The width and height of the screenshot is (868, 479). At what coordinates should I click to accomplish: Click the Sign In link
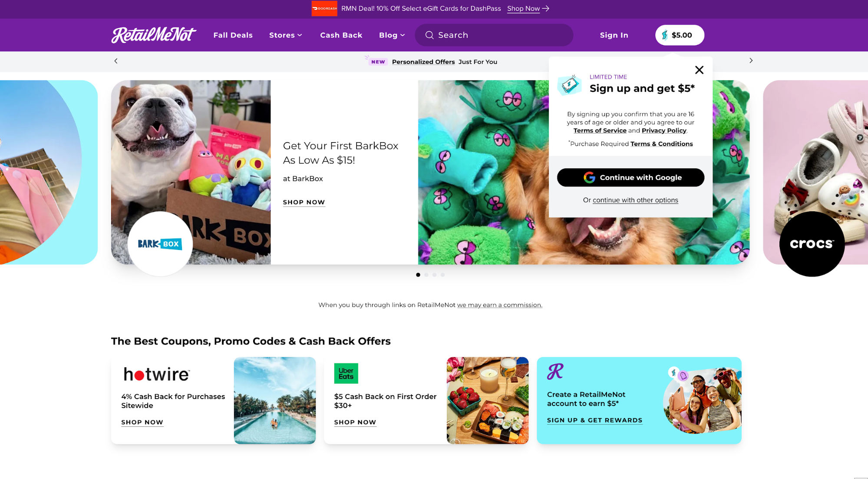pyautogui.click(x=614, y=35)
